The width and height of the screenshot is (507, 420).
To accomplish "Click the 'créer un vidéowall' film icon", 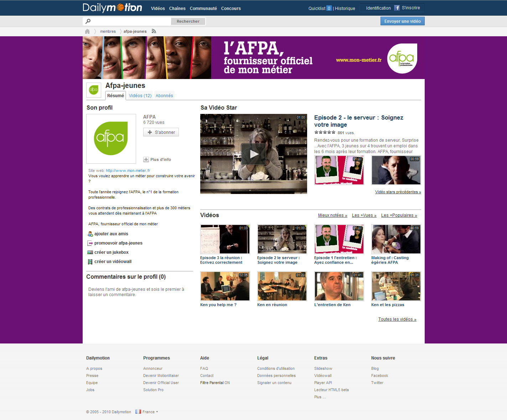I will (x=90, y=262).
